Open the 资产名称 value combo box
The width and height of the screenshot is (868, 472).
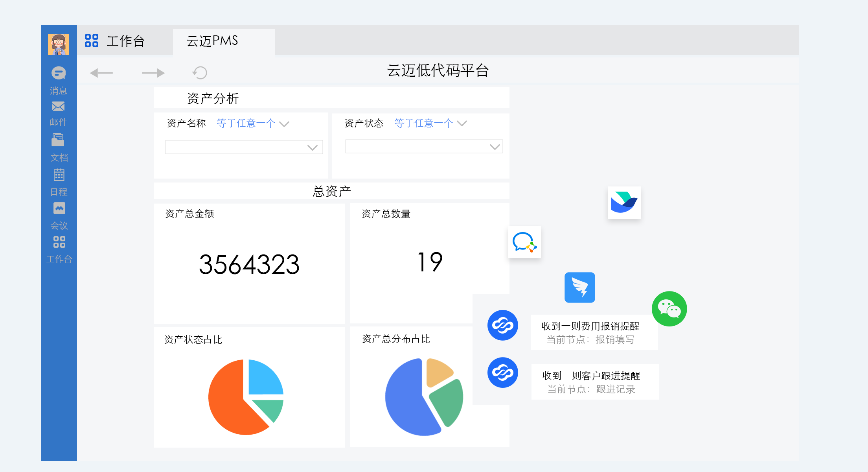pyautogui.click(x=244, y=147)
